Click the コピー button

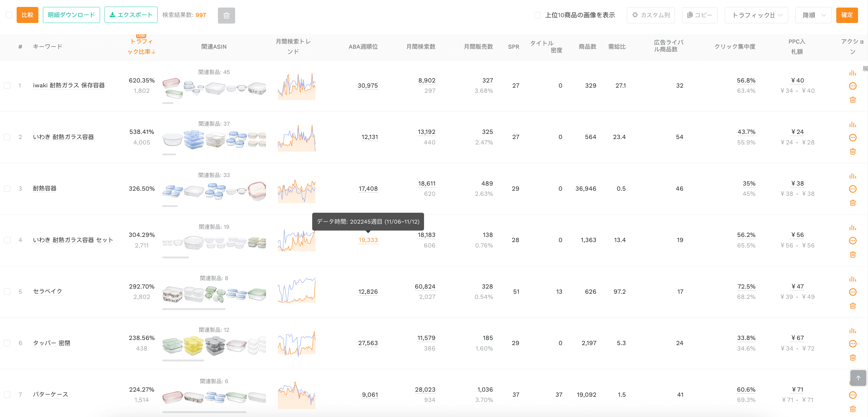pos(700,15)
